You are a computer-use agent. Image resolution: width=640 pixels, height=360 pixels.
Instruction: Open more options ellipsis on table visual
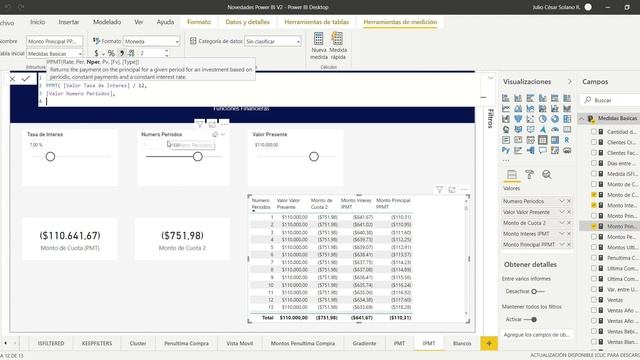click(x=464, y=189)
